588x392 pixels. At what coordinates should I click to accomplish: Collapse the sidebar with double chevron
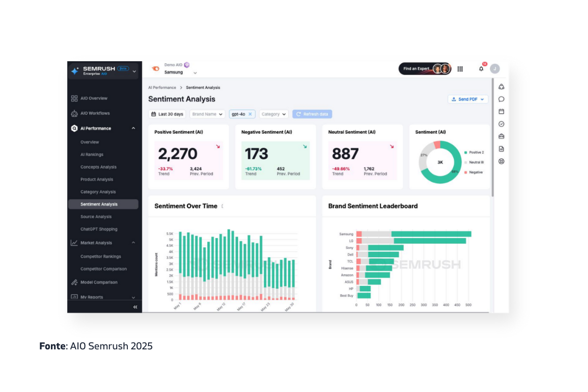(x=135, y=307)
